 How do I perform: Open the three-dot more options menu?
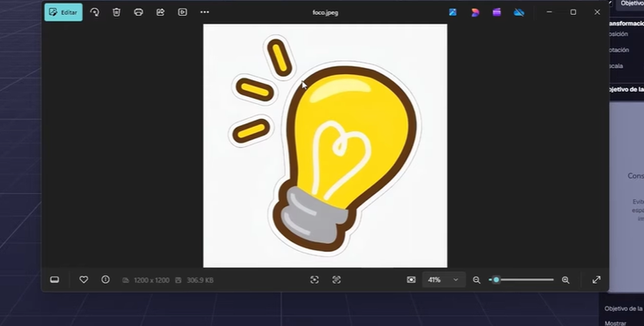tap(205, 12)
